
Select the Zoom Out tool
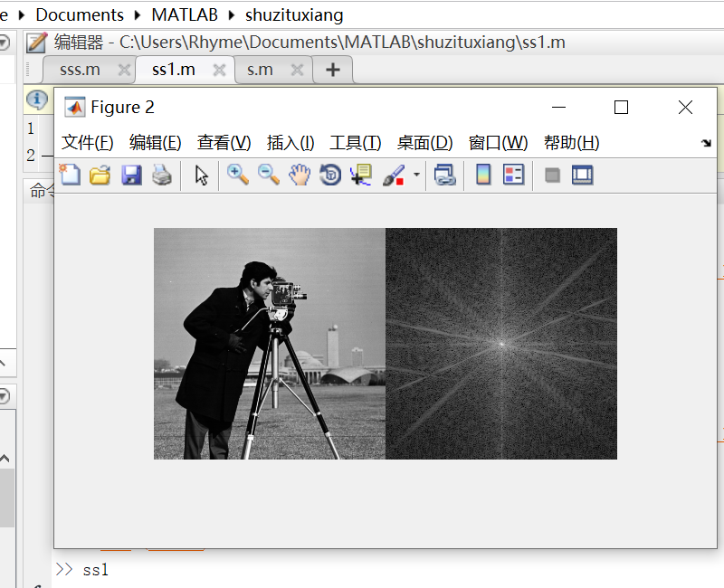[x=269, y=175]
